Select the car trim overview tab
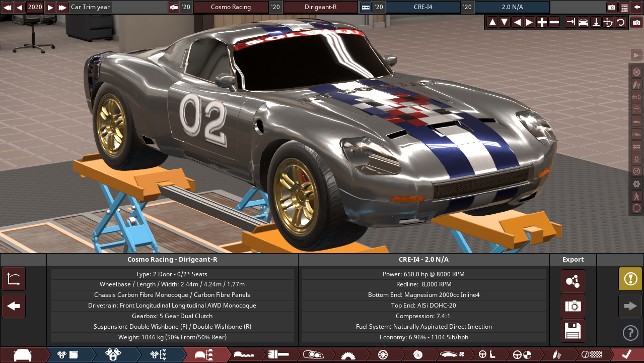 [204, 354]
